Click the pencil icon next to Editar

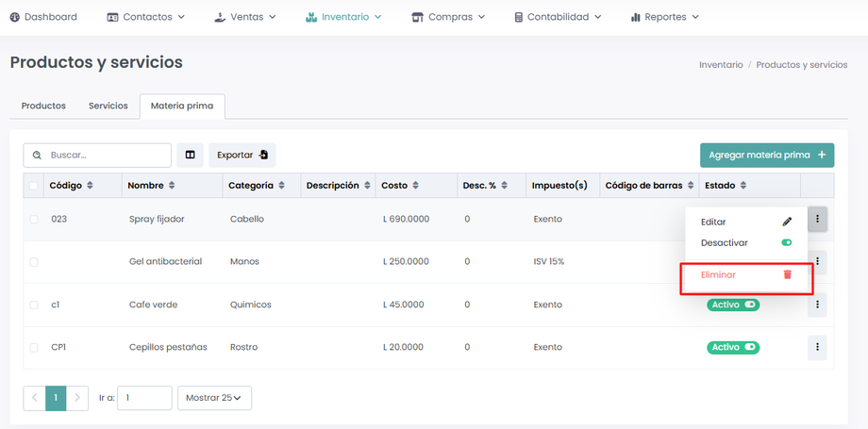pos(787,222)
